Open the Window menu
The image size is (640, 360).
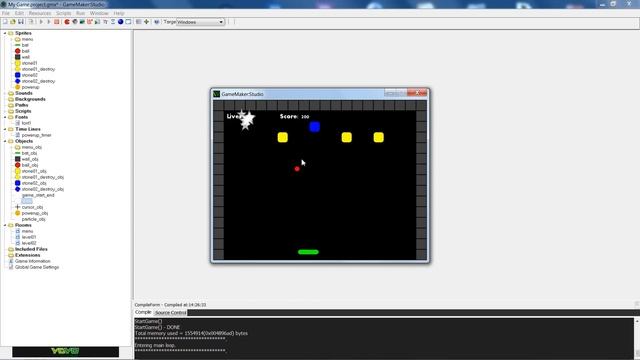[x=99, y=13]
